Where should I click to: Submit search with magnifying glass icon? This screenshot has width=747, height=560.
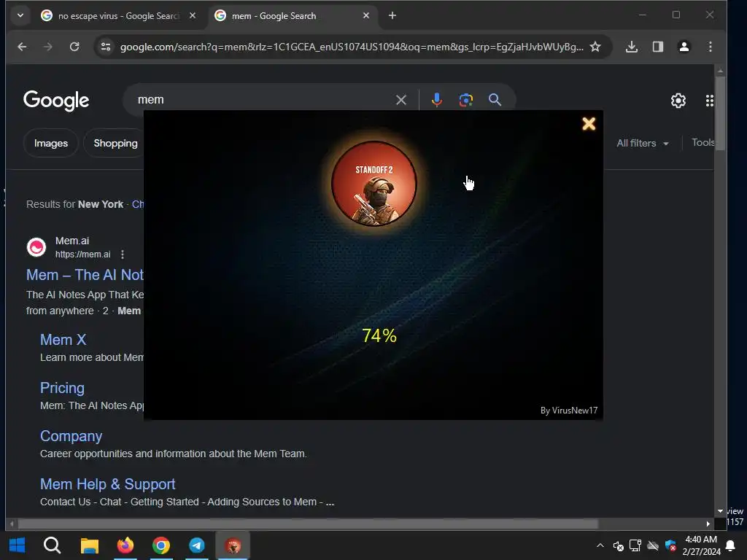tap(495, 99)
